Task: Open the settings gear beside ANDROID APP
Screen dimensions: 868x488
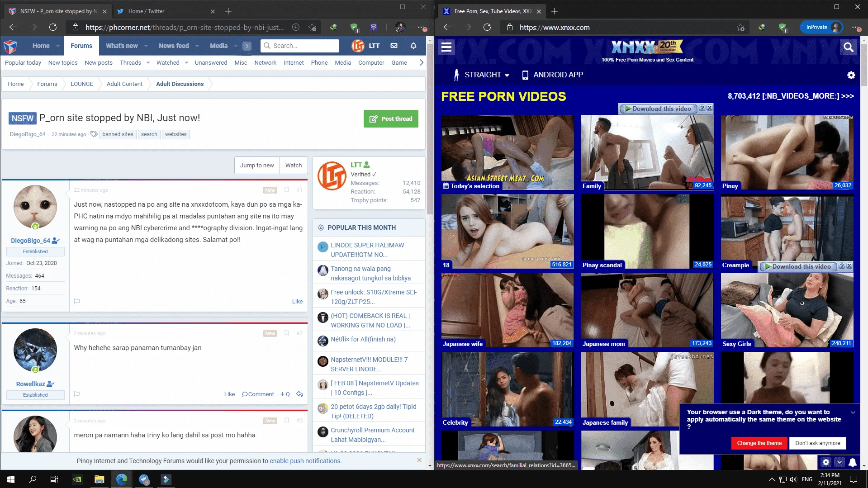Action: (x=851, y=75)
